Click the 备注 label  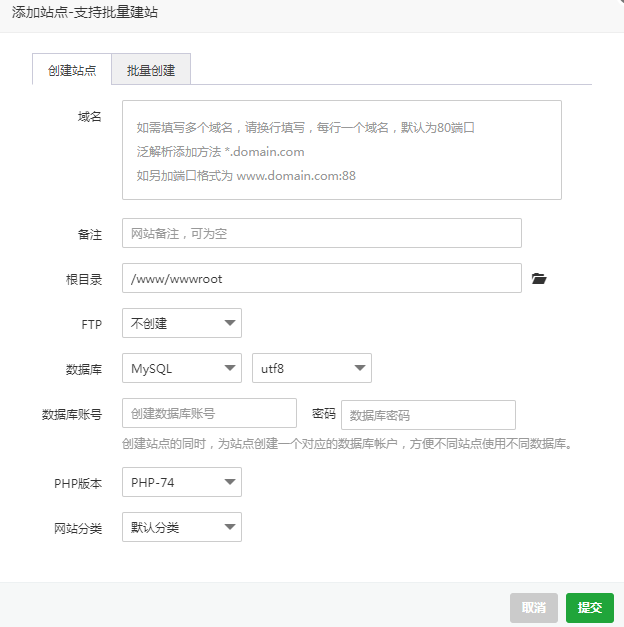[x=90, y=234]
